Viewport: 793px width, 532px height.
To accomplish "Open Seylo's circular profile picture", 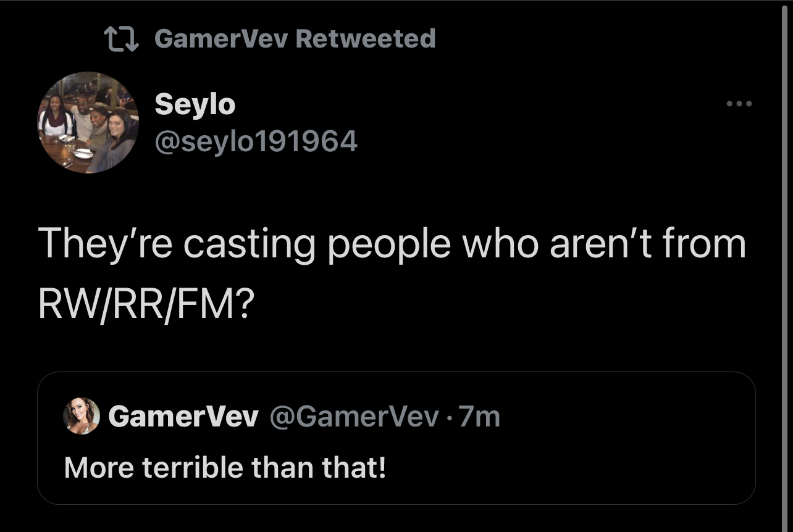I will point(88,123).
